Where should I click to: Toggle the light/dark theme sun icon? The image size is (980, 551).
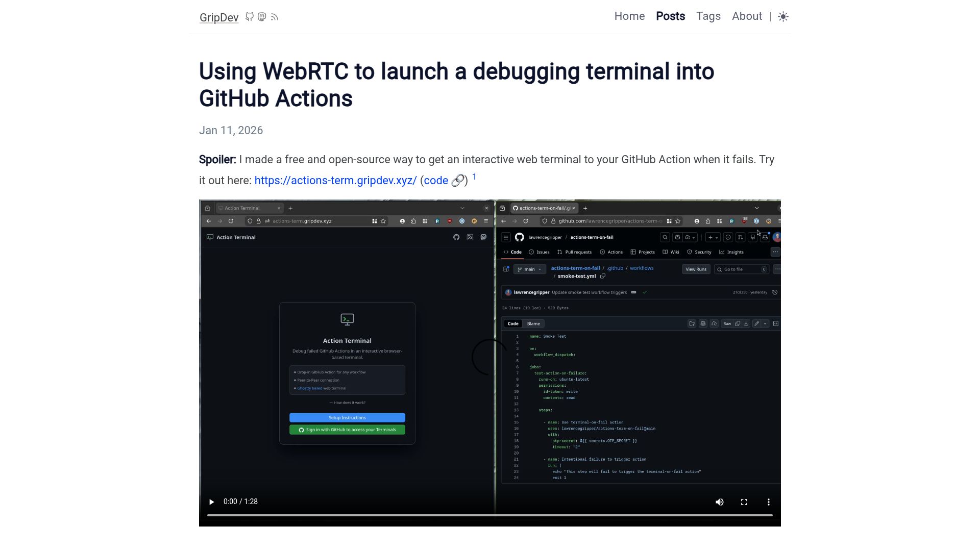pyautogui.click(x=783, y=17)
